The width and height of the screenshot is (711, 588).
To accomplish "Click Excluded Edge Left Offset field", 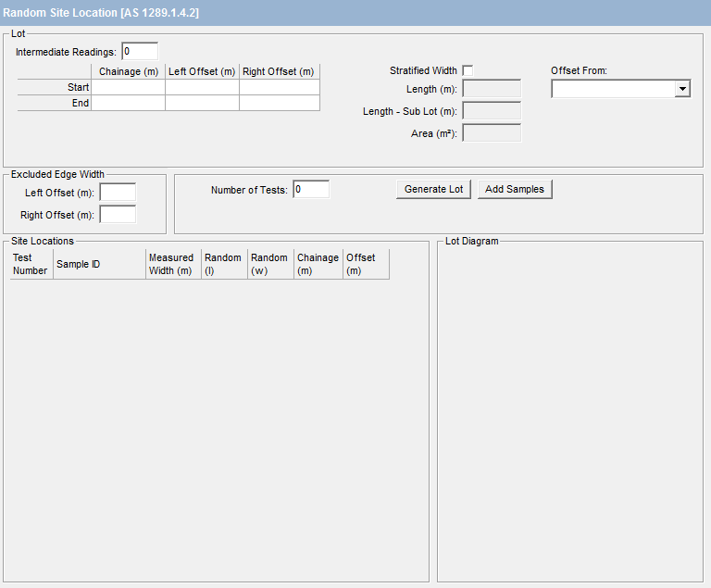I will coord(118,193).
